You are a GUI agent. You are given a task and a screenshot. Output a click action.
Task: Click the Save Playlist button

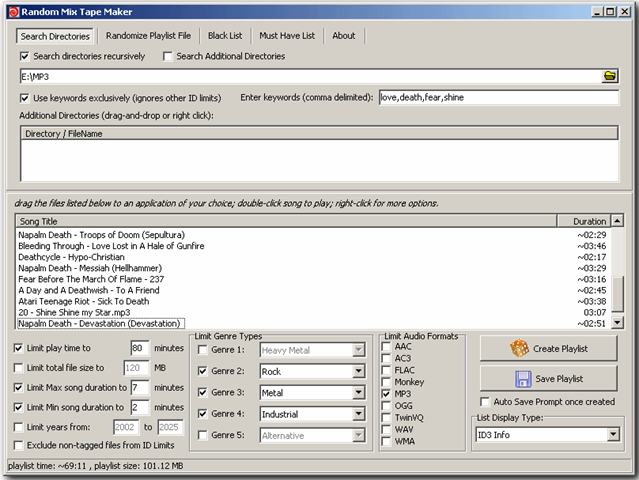click(x=551, y=379)
